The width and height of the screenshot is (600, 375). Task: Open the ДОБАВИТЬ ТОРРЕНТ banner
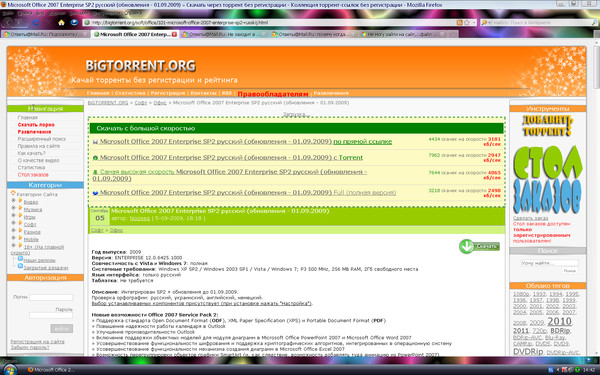point(547,126)
